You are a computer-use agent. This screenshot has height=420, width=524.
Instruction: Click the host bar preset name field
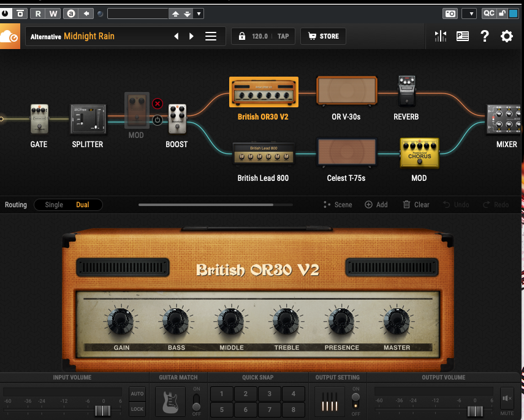138,13
